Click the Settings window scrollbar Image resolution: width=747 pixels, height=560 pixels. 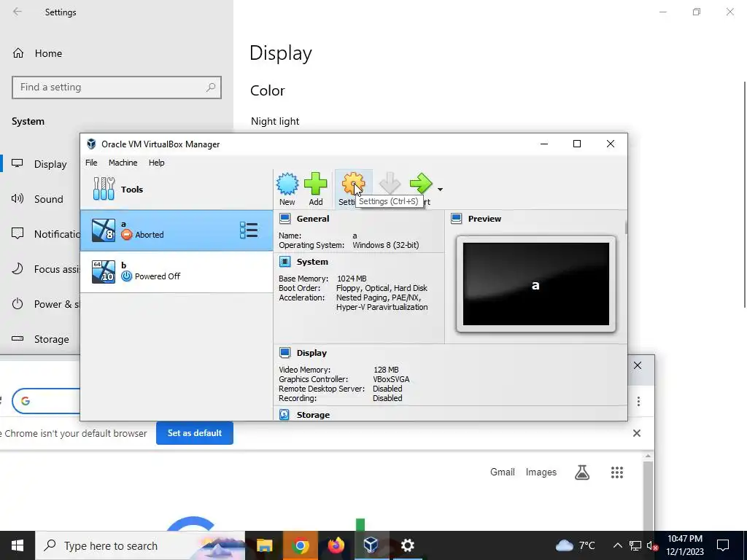point(745,194)
